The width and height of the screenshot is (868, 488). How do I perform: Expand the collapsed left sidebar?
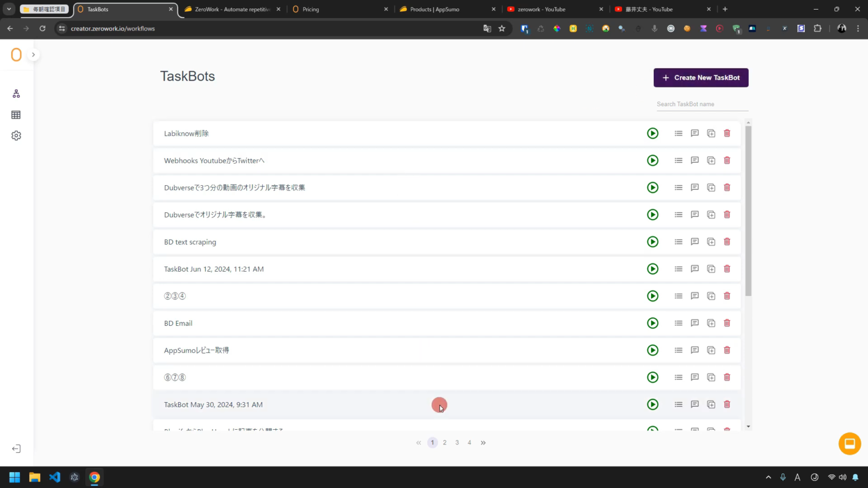pos(33,54)
